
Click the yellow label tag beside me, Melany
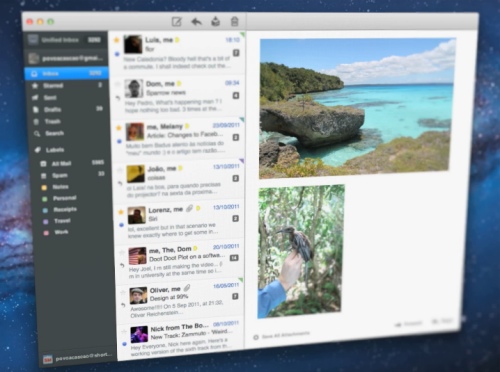(187, 126)
